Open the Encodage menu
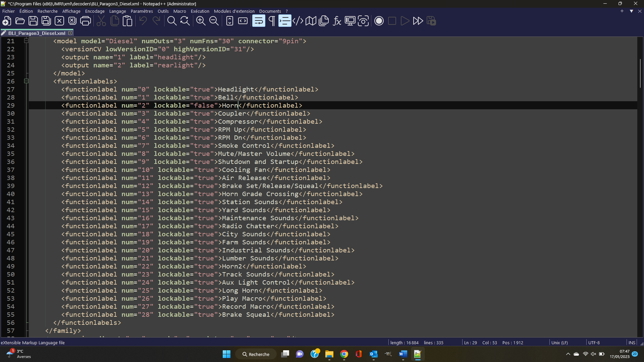Viewport: 644px width, 362px height. 95,11
